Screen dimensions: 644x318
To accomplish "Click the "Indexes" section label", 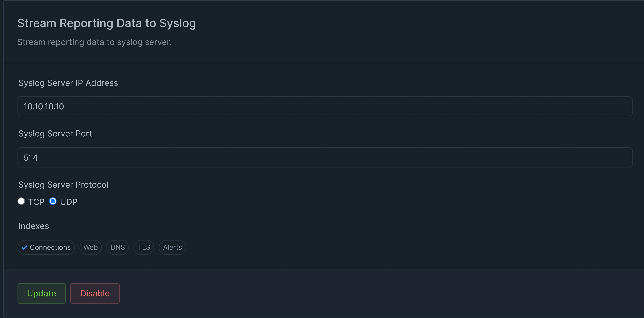I will (x=34, y=226).
